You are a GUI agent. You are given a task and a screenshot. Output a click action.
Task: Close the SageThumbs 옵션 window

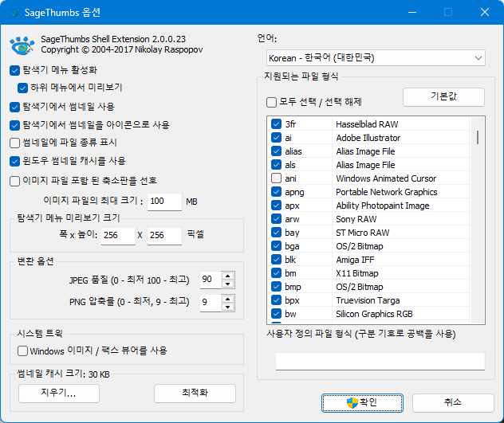[485, 12]
